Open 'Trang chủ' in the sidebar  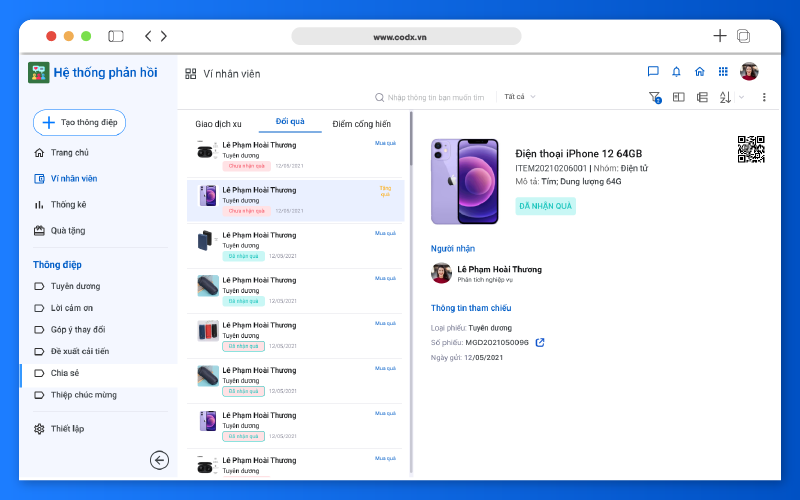click(69, 153)
